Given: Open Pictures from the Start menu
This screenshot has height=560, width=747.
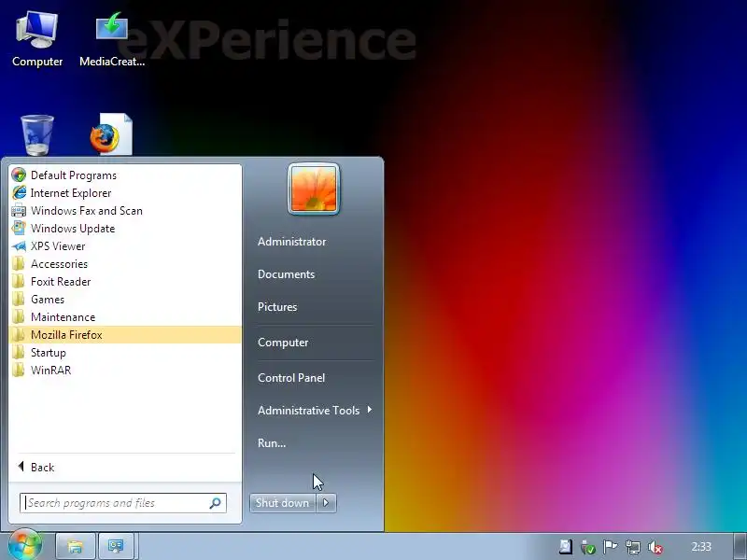Looking at the screenshot, I should click(276, 307).
